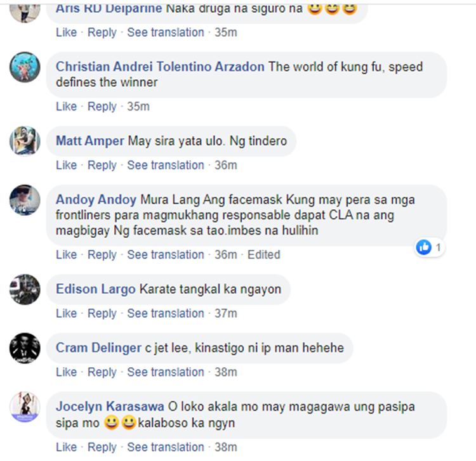Open Andoy Andoy's profile photo
The height and width of the screenshot is (461, 476).
[x=25, y=200]
